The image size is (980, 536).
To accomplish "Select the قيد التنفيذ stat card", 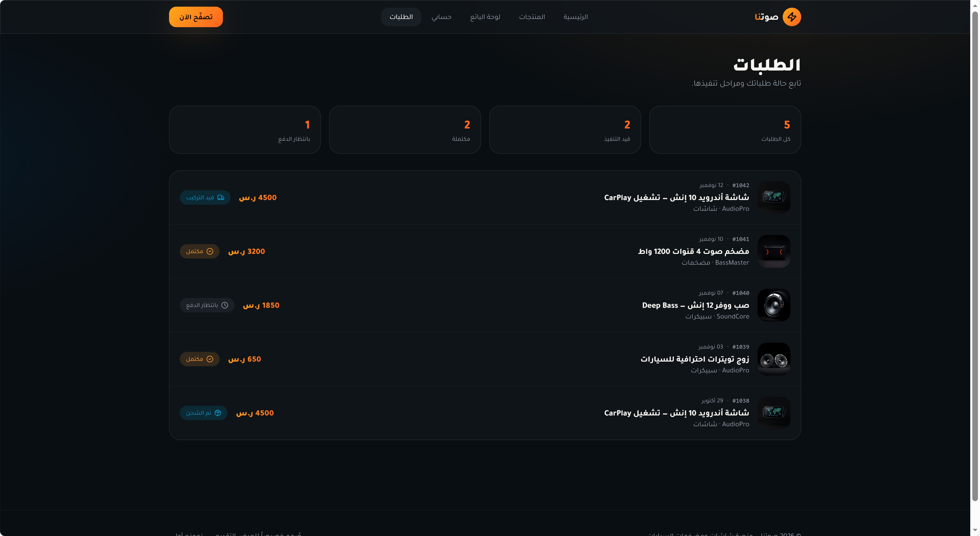I will [x=565, y=130].
